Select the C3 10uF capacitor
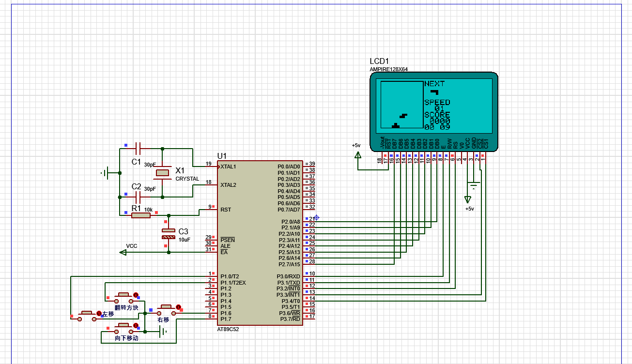The image size is (632, 364). [x=169, y=233]
